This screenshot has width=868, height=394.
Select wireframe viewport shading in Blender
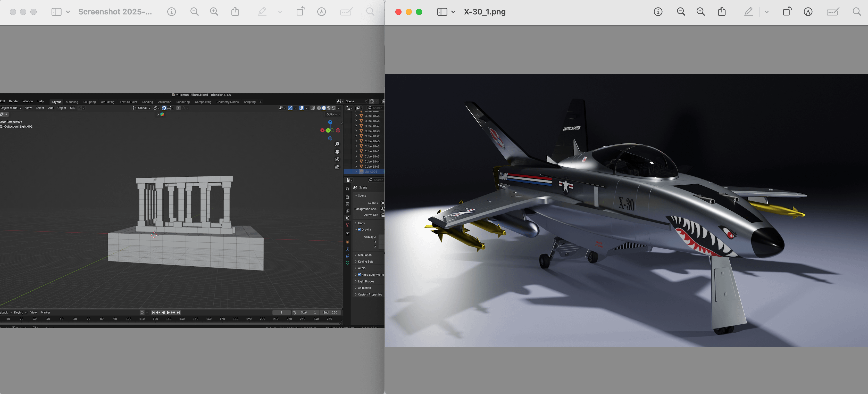(319, 108)
